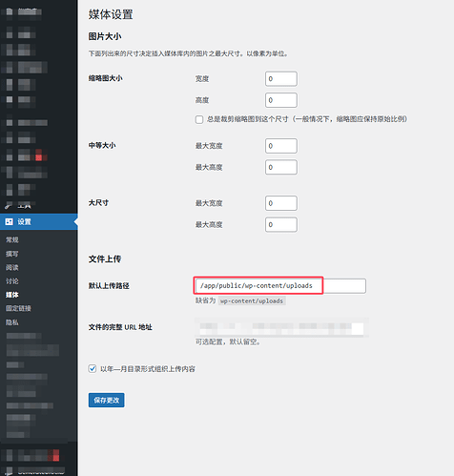Image resolution: width=454 pixels, height=476 pixels.
Task: Go to 隐私 privacy settings
Action: [12, 322]
